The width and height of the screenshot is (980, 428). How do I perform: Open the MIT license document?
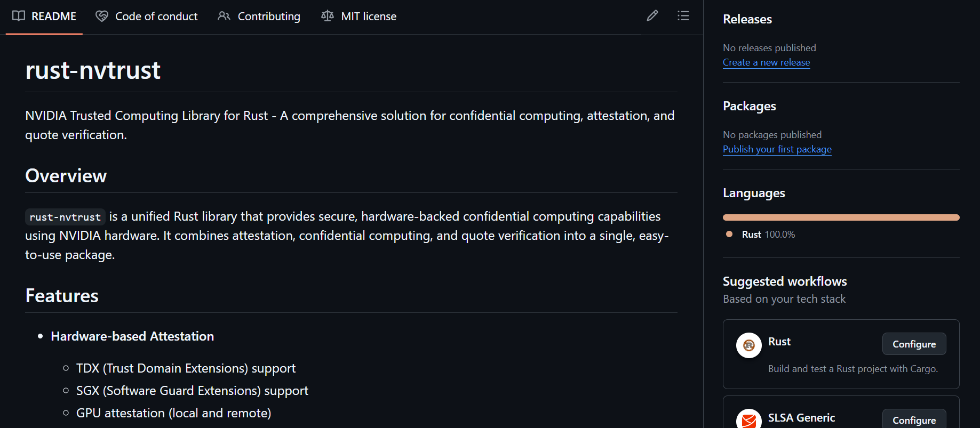(x=369, y=16)
